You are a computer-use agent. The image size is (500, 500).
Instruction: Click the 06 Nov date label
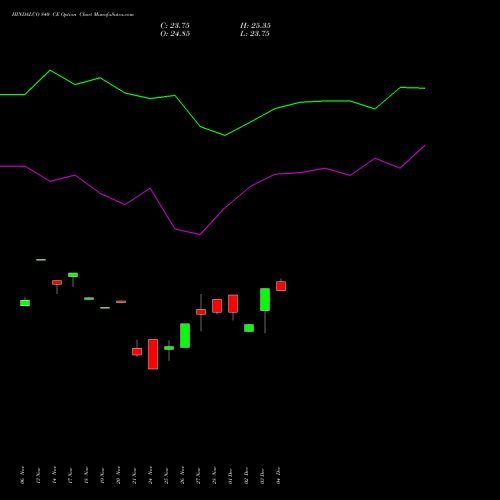pyautogui.click(x=22, y=476)
